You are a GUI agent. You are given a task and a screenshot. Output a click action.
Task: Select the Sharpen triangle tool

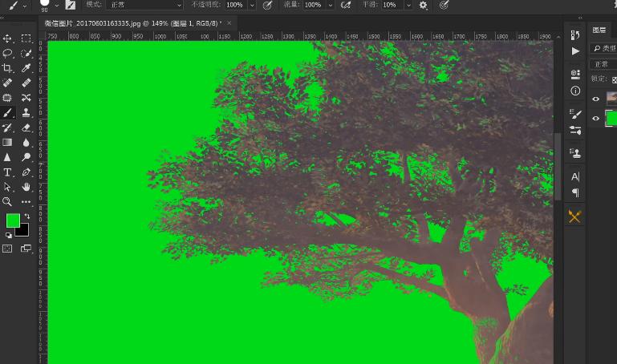pyautogui.click(x=7, y=157)
